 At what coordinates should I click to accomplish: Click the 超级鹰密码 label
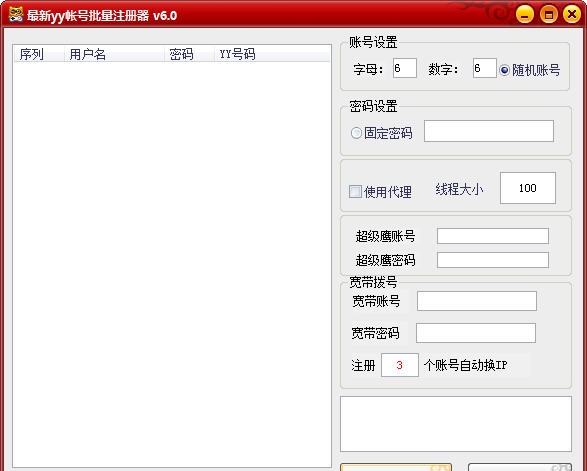(385, 260)
